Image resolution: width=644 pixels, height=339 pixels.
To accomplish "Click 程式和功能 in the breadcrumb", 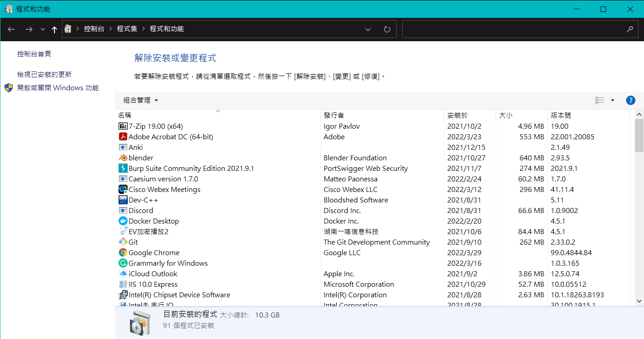I will click(167, 29).
